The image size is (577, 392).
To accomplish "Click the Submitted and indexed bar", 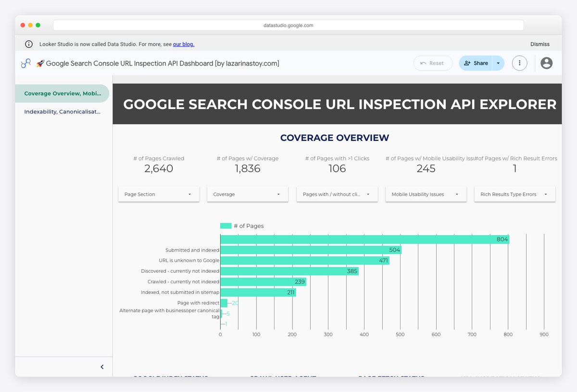I will (311, 250).
